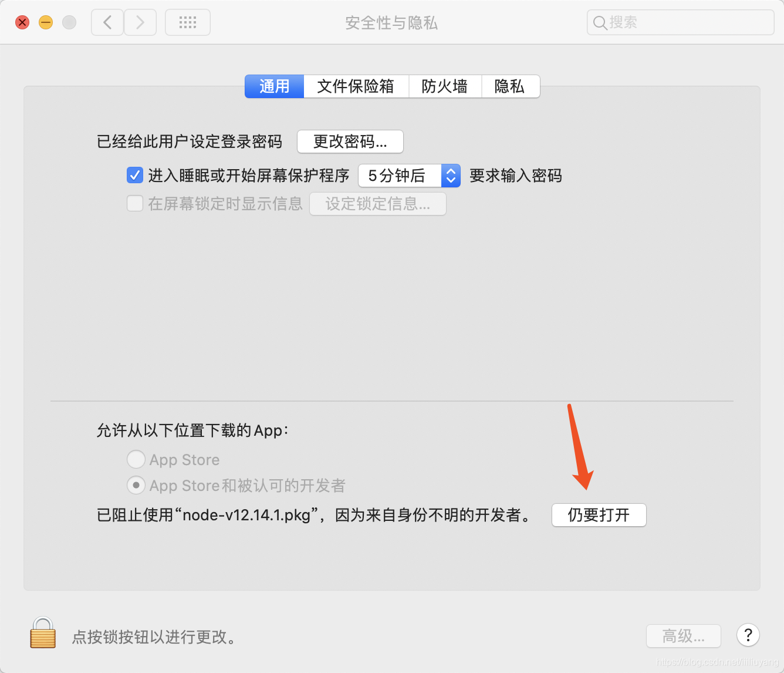The image size is (784, 673).
Task: Open the 5分钟后 delay dropdown
Action: pyautogui.click(x=409, y=176)
